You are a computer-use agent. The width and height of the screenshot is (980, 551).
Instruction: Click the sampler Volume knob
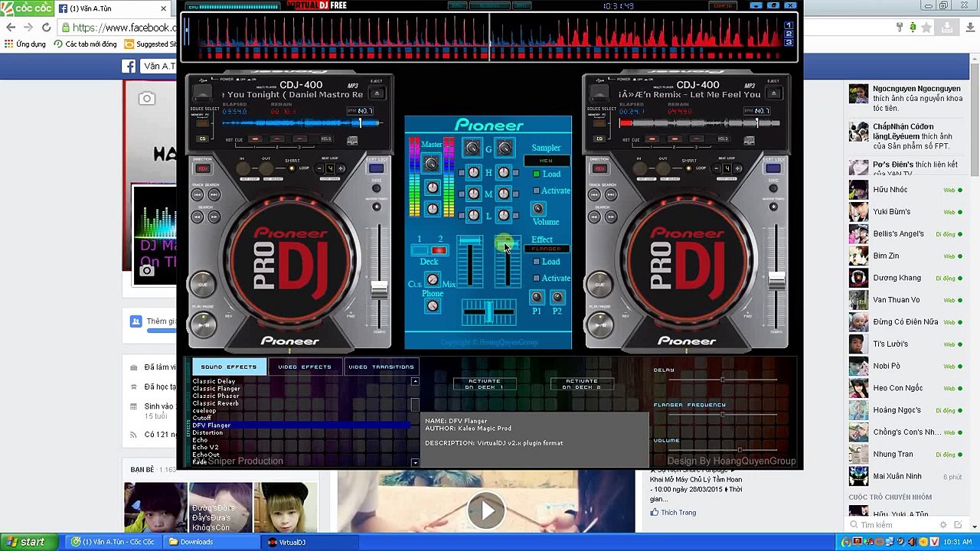537,209
